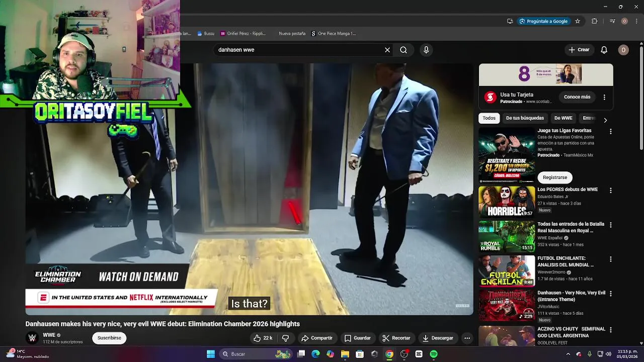
Task: Open the Nueva pestaña bookmark
Action: (x=292, y=34)
